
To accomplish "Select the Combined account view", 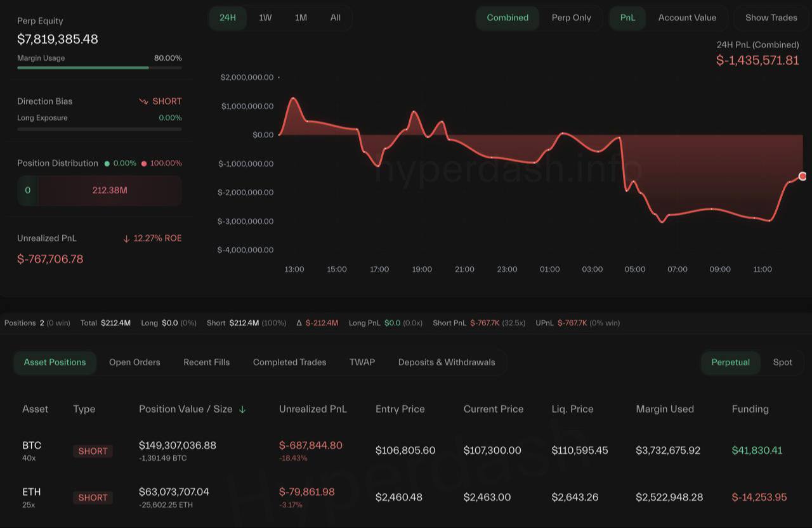I will 507,18.
